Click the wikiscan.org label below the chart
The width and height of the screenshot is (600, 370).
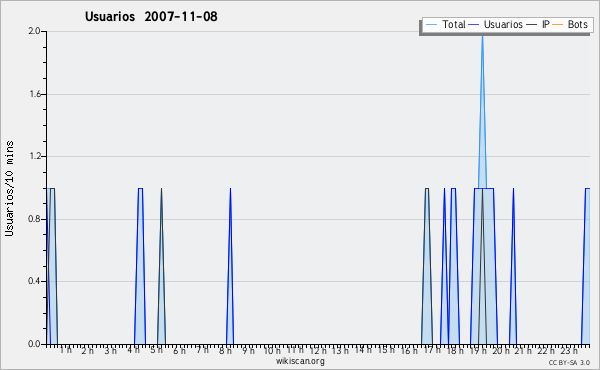click(300, 361)
